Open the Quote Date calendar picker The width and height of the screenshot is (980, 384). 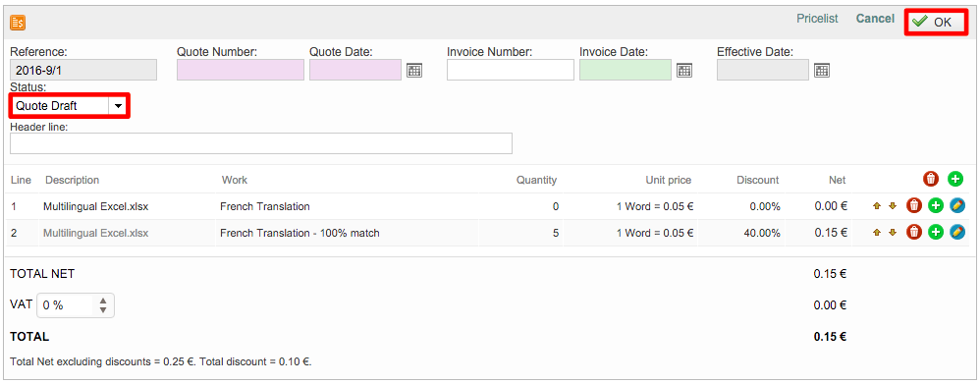(413, 70)
